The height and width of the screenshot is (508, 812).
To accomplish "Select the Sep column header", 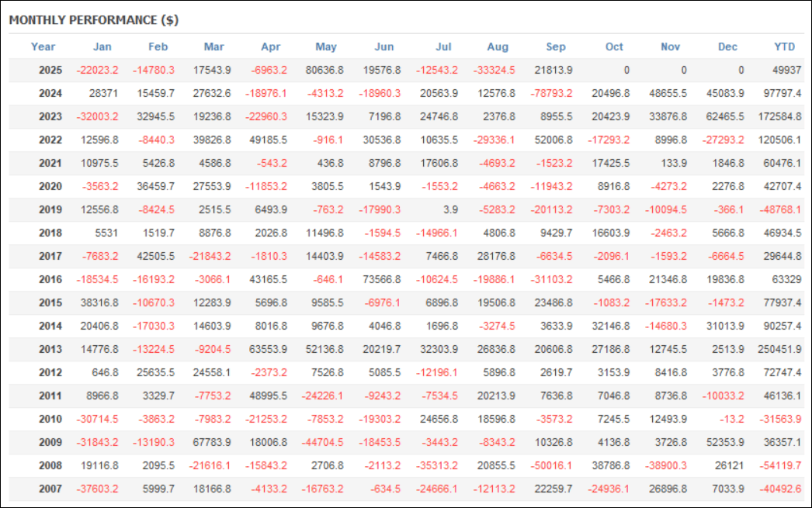I will pos(556,47).
